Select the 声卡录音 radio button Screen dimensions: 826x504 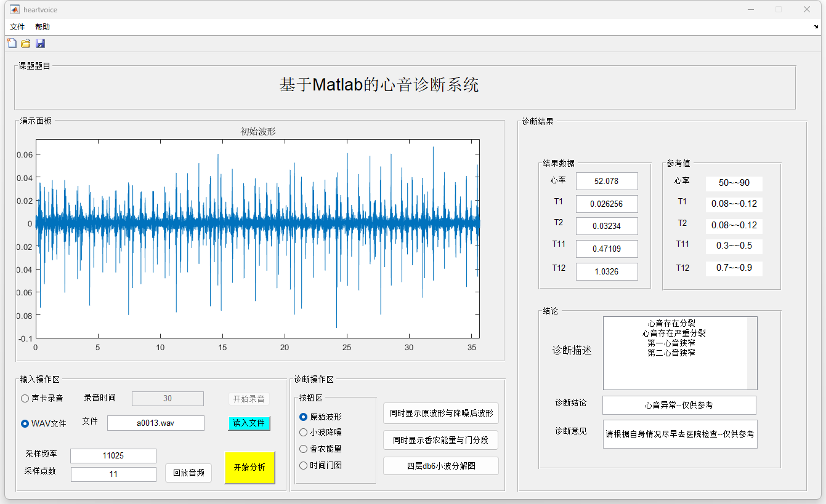tap(25, 398)
